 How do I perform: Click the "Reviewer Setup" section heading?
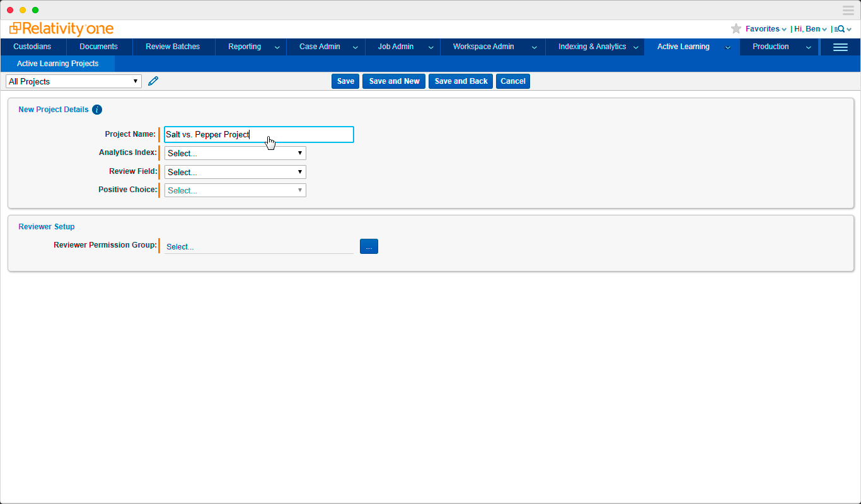click(x=47, y=227)
